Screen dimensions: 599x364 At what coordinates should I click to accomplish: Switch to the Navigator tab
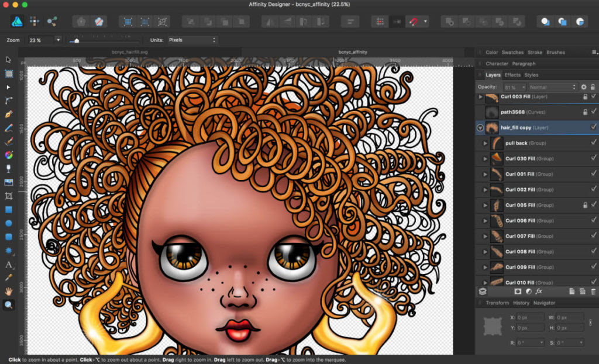[544, 303]
